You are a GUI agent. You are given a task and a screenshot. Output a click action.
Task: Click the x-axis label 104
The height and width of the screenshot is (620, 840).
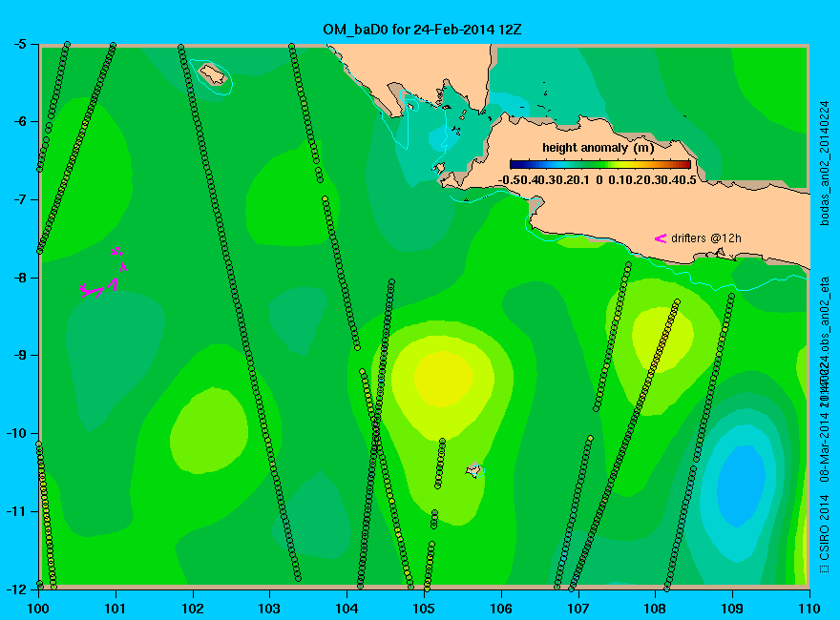pos(346,609)
